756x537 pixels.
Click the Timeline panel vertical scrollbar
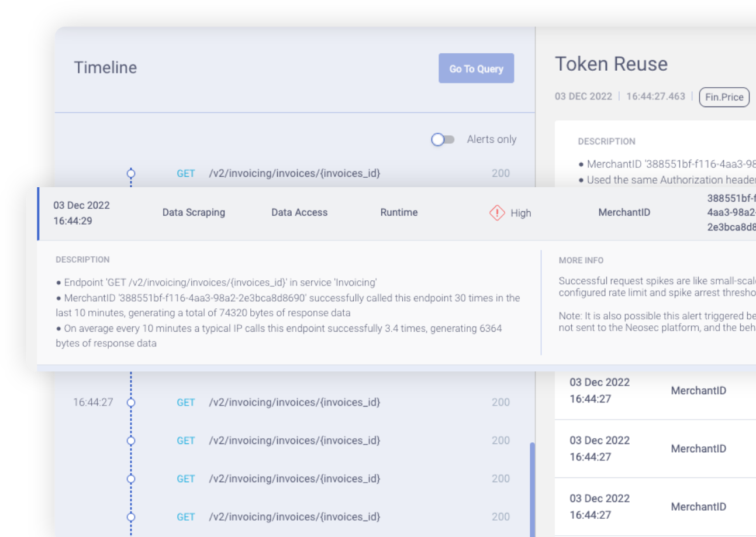[532, 489]
